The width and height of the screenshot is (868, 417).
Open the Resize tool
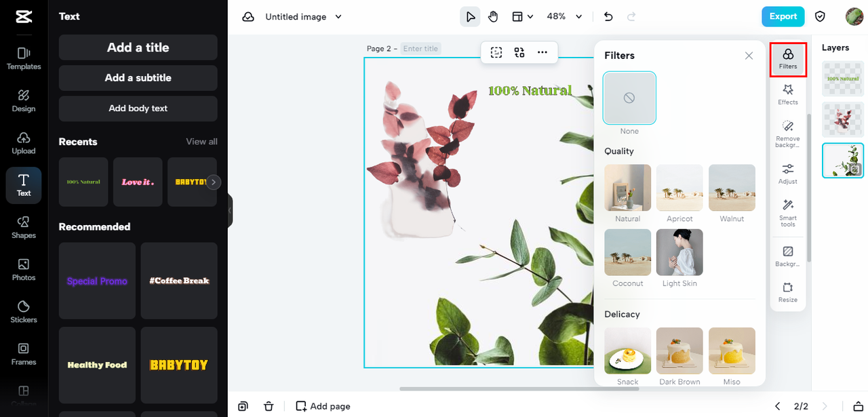[788, 292]
